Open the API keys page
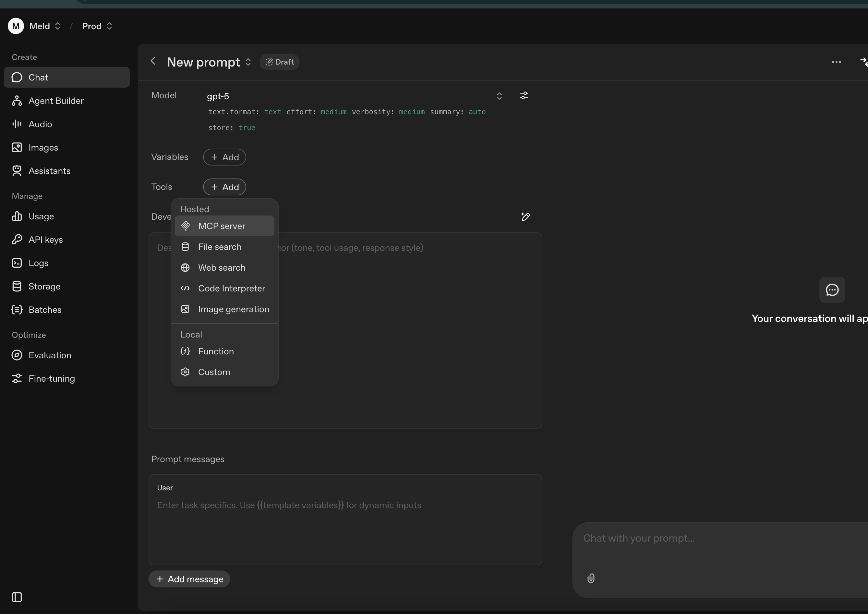 [46, 239]
